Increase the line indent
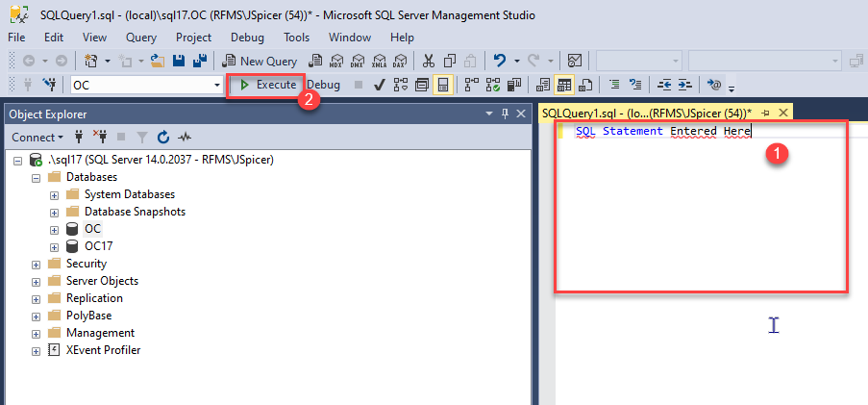 click(685, 85)
